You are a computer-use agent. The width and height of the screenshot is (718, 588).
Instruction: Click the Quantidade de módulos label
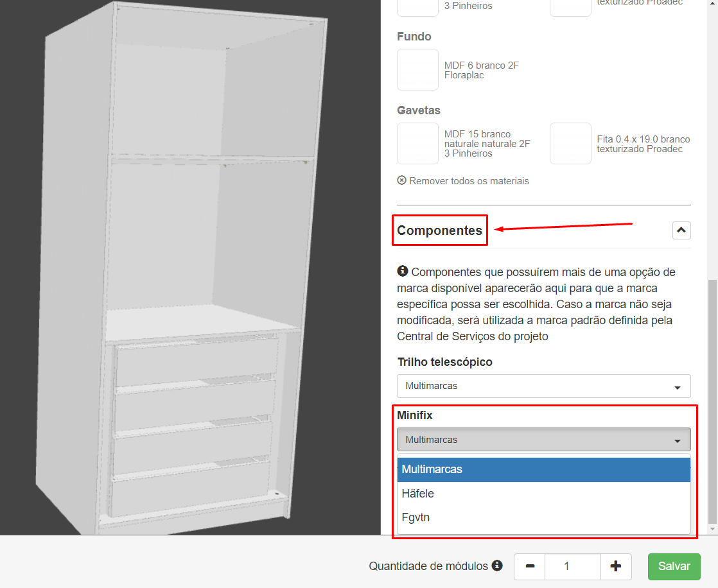coord(428,566)
